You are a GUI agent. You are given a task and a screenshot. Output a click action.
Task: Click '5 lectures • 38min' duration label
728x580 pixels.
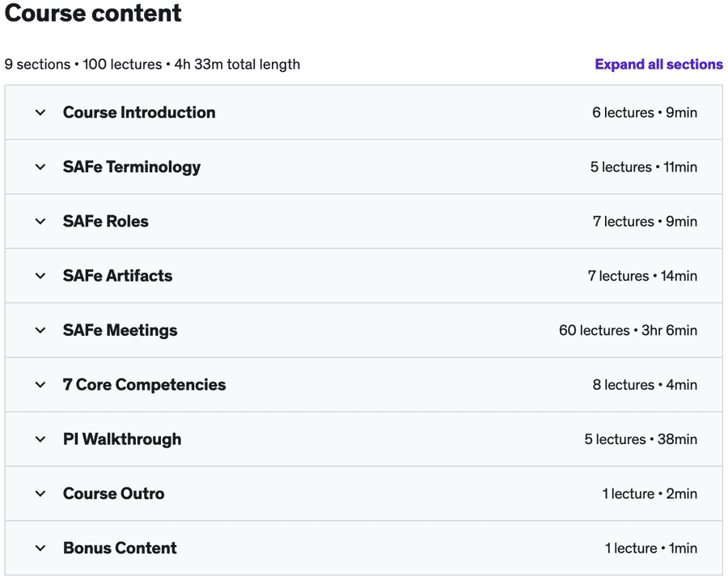(x=641, y=439)
